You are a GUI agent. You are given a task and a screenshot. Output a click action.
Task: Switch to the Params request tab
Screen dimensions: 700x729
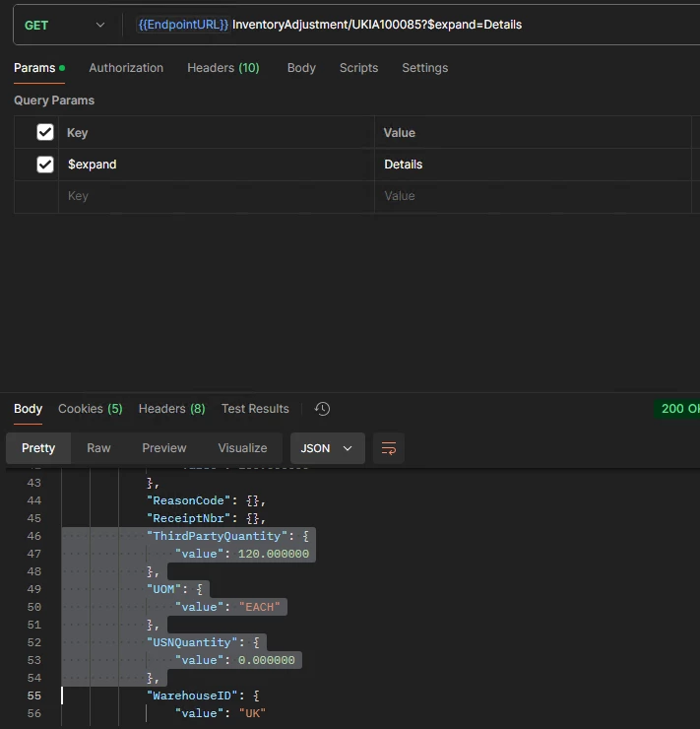click(39, 68)
